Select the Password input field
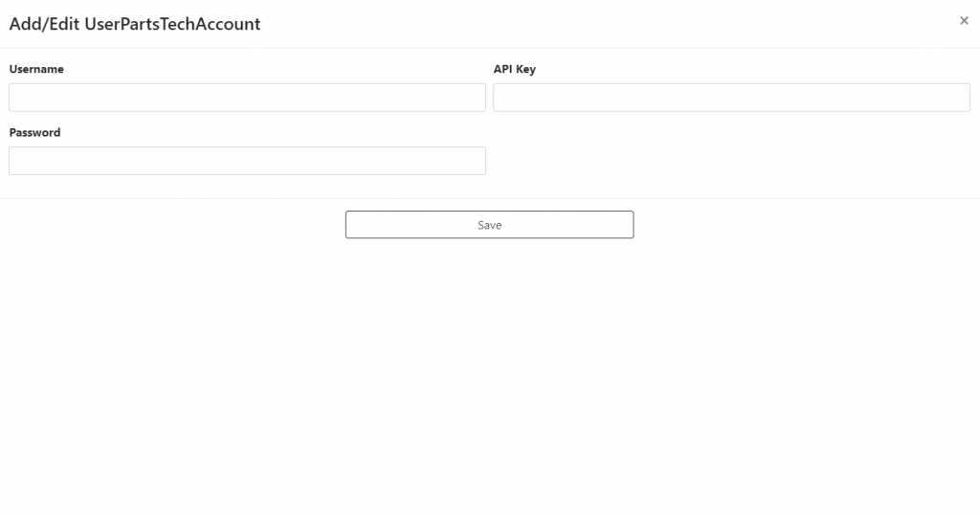The height and width of the screenshot is (515, 980). tap(248, 161)
